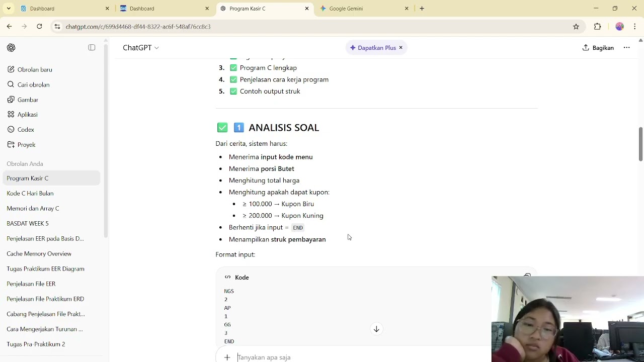644x362 pixels.
Task: Open the browser profile avatar
Action: point(619,27)
